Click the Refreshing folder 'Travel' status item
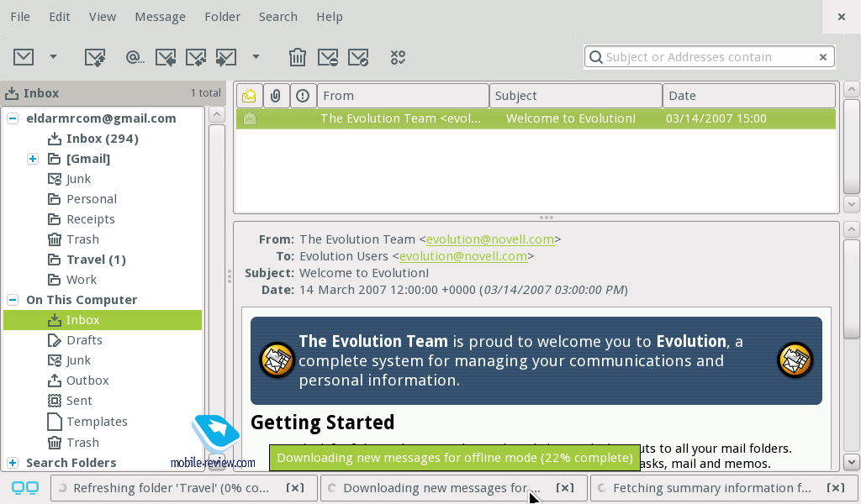Image resolution: width=861 pixels, height=504 pixels. click(184, 488)
